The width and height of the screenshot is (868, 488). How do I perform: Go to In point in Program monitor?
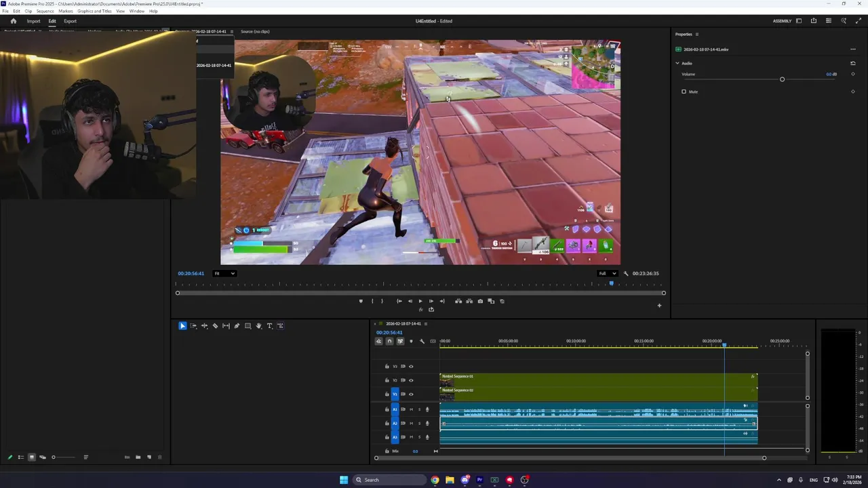(x=399, y=301)
